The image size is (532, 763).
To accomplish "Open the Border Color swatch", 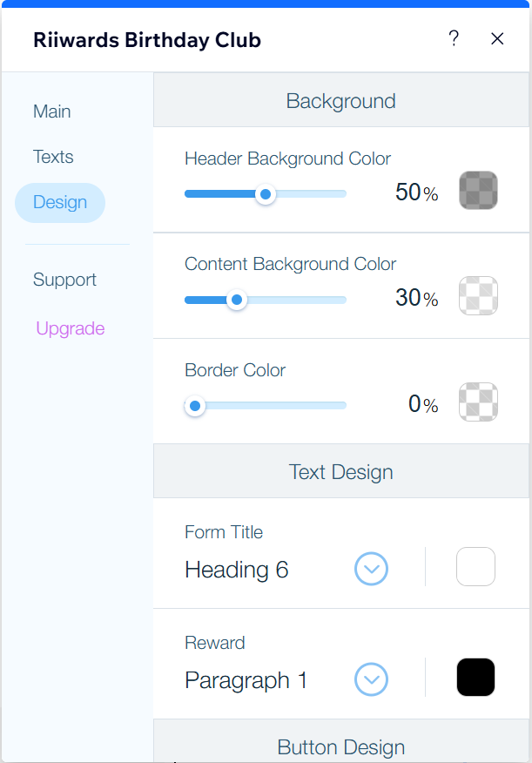I will click(478, 402).
